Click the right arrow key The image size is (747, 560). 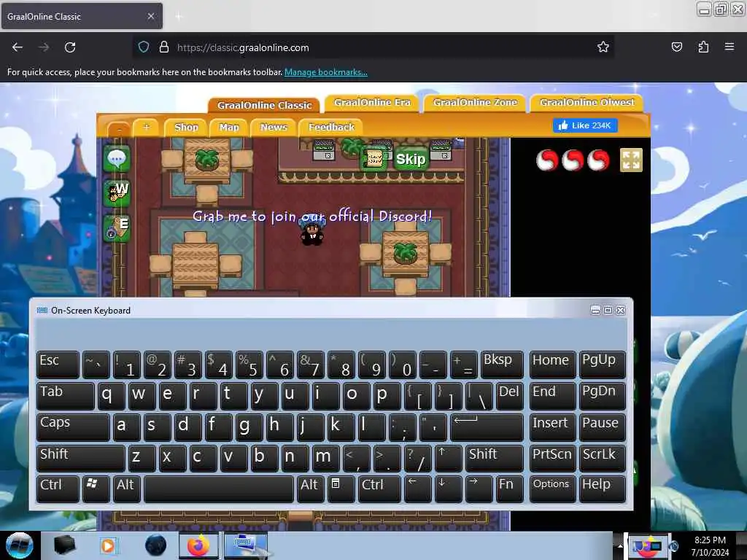[479, 489]
